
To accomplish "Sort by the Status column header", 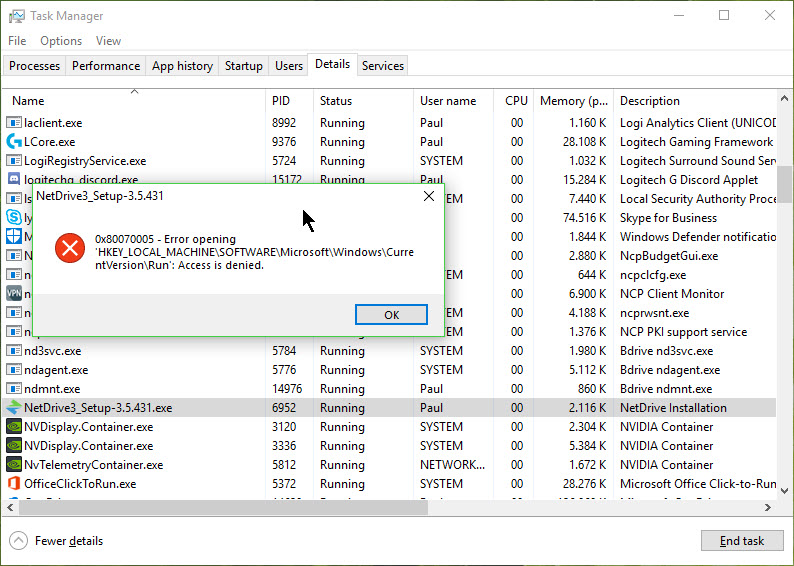I will pos(364,101).
